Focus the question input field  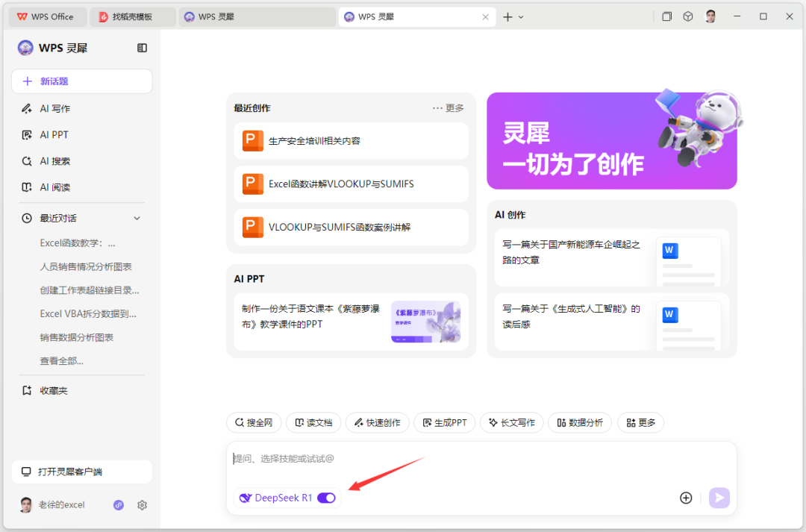click(481, 458)
